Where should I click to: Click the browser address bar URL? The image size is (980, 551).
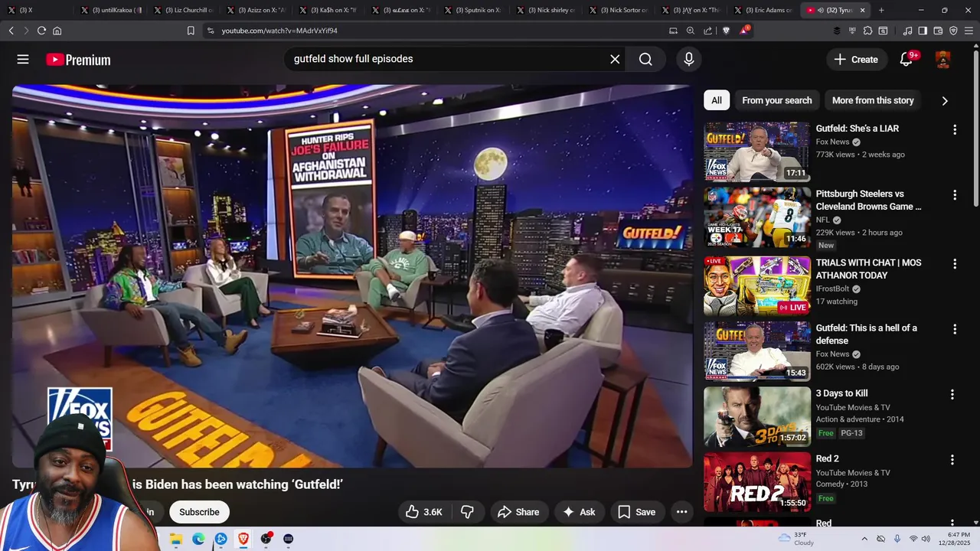pos(279,31)
